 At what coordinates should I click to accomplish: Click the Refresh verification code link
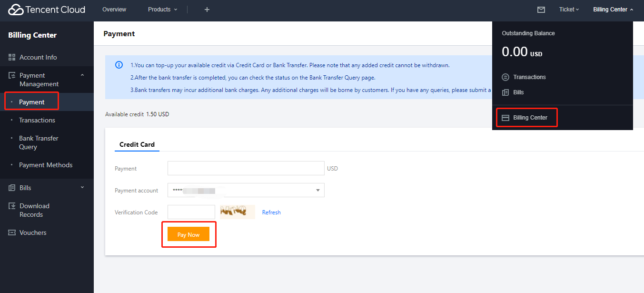[x=271, y=212]
